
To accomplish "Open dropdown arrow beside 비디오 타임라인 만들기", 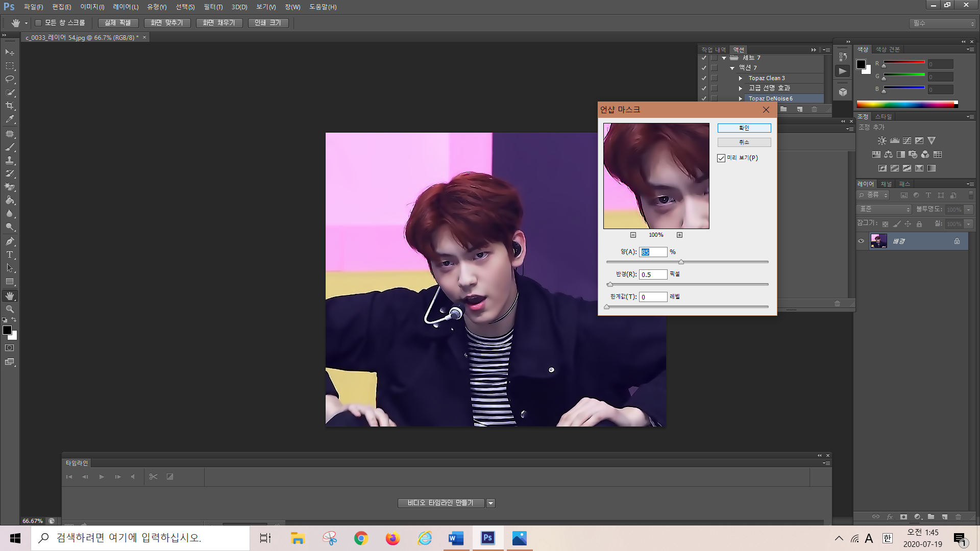I will (x=491, y=503).
